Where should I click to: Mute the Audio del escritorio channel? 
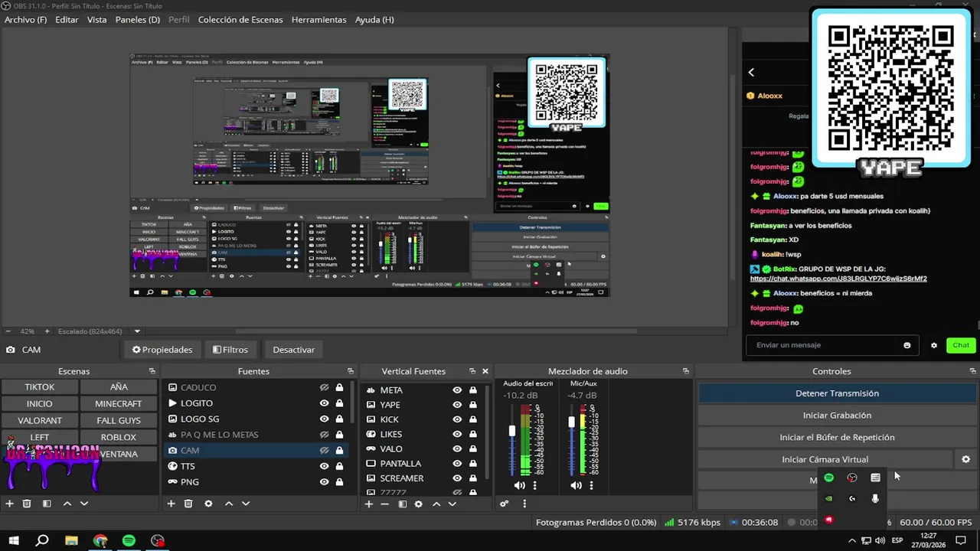[520, 485]
